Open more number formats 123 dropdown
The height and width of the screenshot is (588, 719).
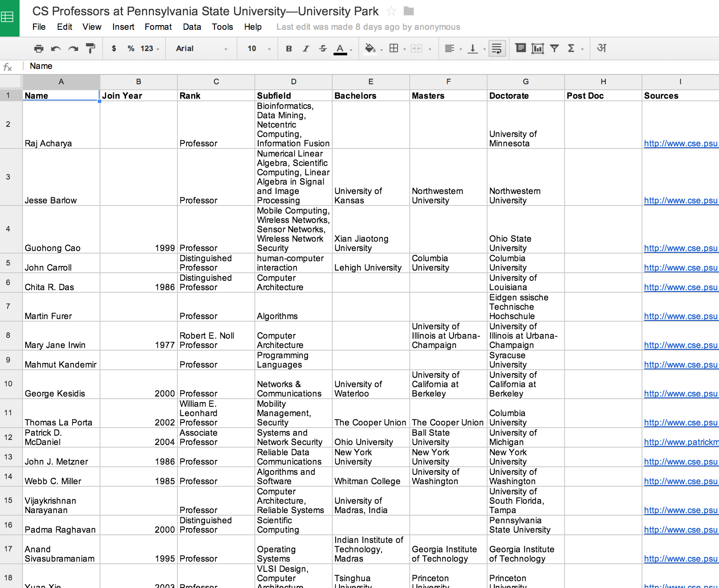pos(150,49)
